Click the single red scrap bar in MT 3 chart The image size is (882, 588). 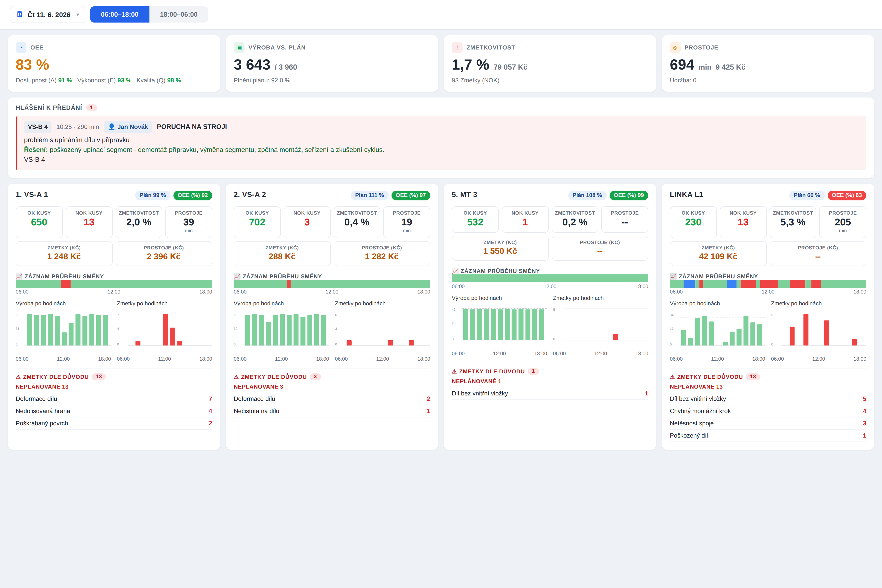coord(615,337)
